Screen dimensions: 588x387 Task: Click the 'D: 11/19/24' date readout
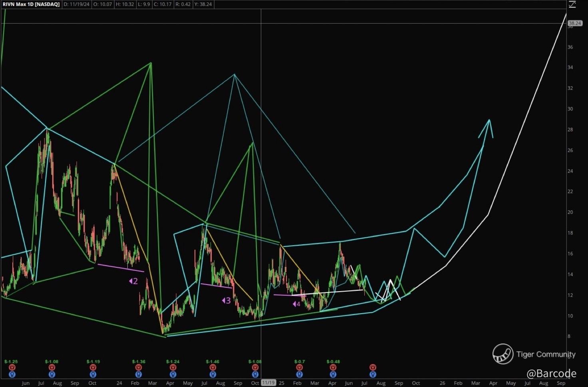click(77, 4)
